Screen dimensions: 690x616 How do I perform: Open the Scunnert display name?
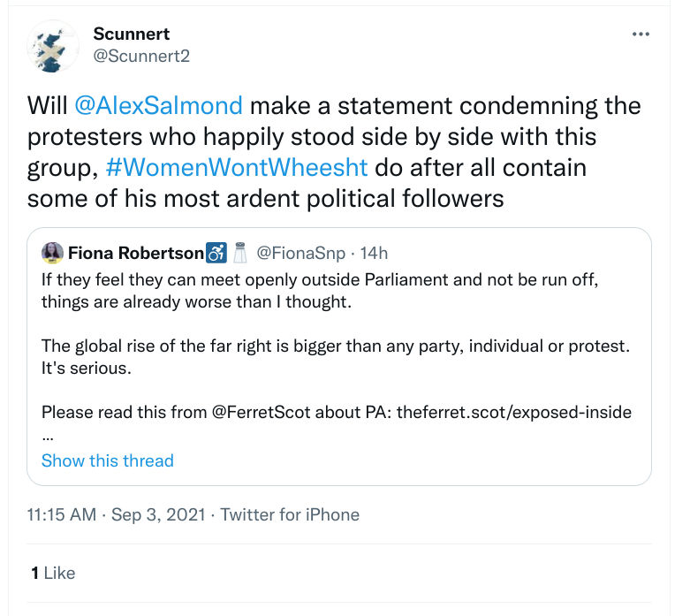[x=130, y=34]
